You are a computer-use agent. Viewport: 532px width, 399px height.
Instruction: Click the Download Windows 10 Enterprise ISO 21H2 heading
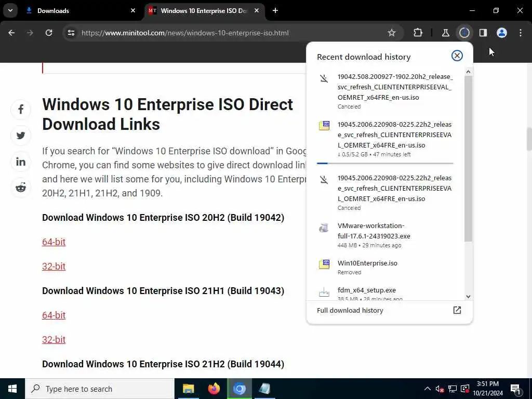coord(163,364)
